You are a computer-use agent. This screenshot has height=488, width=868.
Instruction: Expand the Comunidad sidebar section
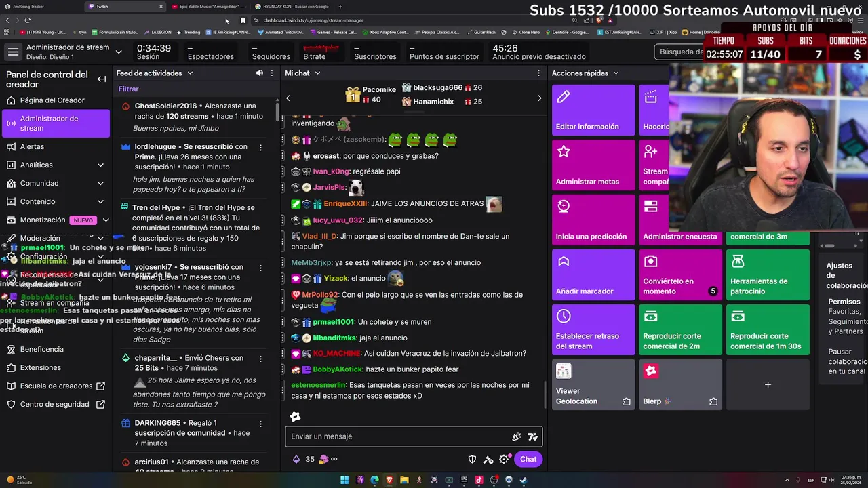[100, 183]
